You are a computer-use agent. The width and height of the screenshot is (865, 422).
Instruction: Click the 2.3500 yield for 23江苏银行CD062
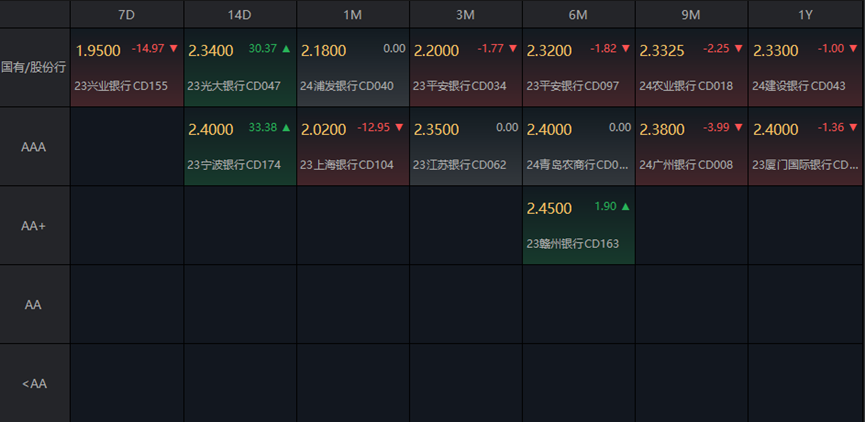pos(436,130)
